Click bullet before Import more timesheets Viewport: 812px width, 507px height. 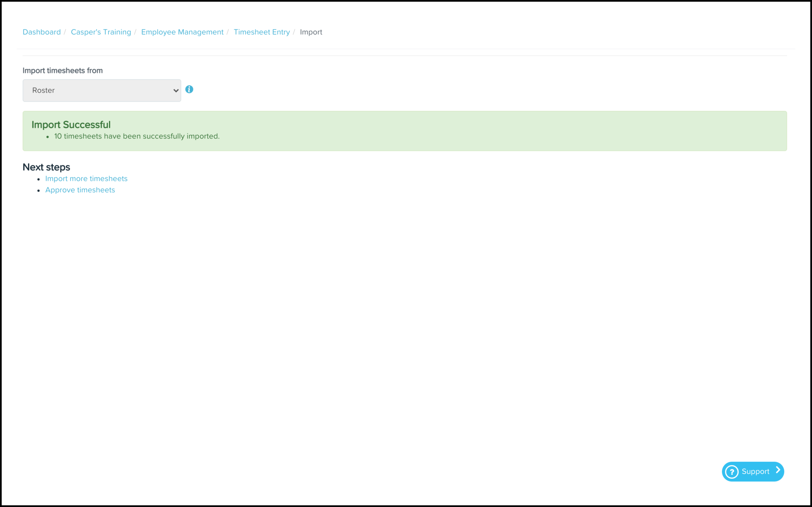39,179
